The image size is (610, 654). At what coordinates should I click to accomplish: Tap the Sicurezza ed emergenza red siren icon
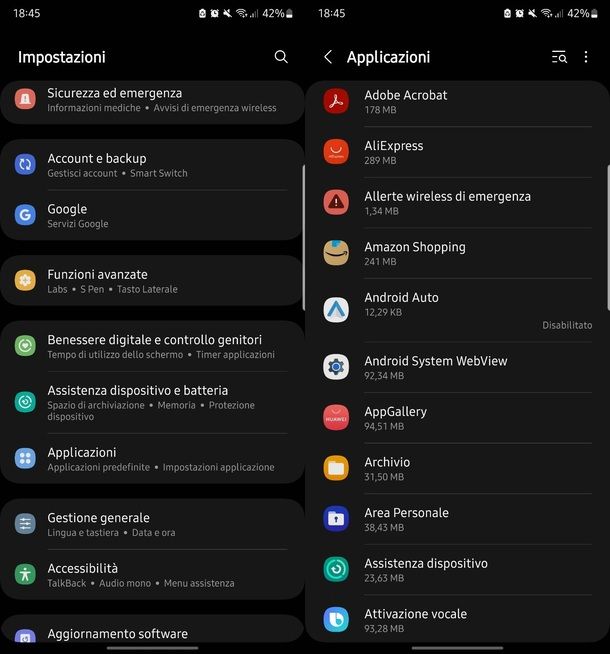[25, 99]
